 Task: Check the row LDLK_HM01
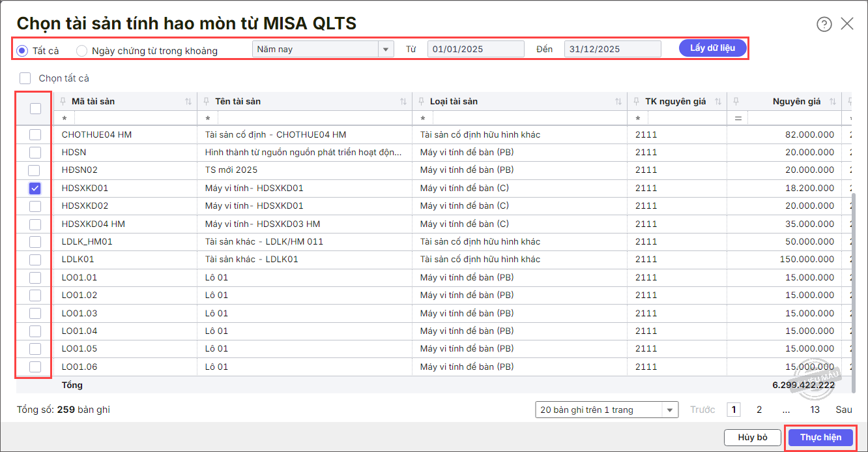[35, 241]
